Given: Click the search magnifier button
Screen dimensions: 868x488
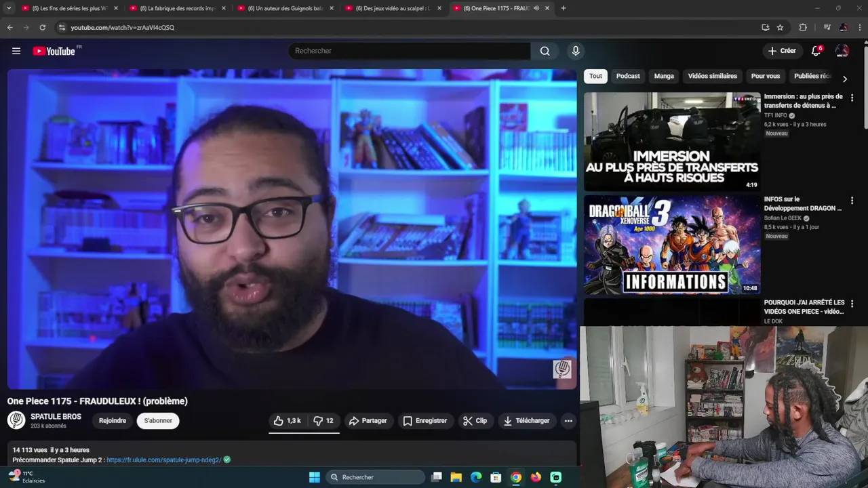Looking at the screenshot, I should tap(545, 51).
